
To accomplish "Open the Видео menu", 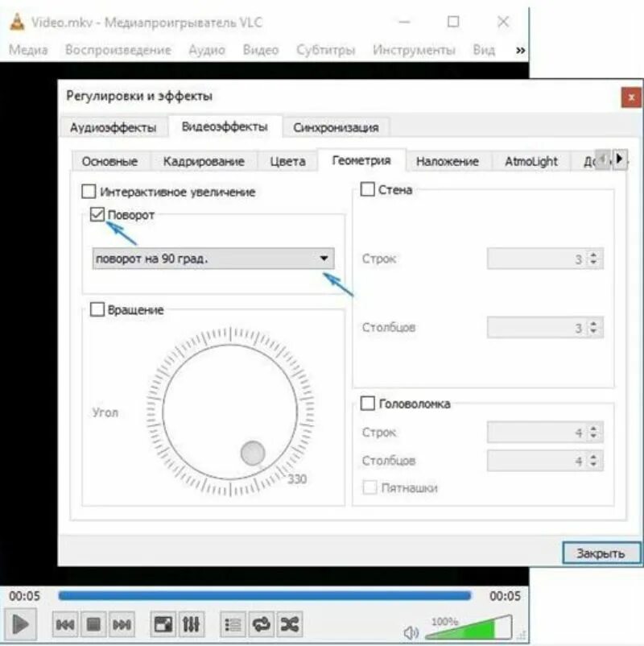I will (x=261, y=50).
